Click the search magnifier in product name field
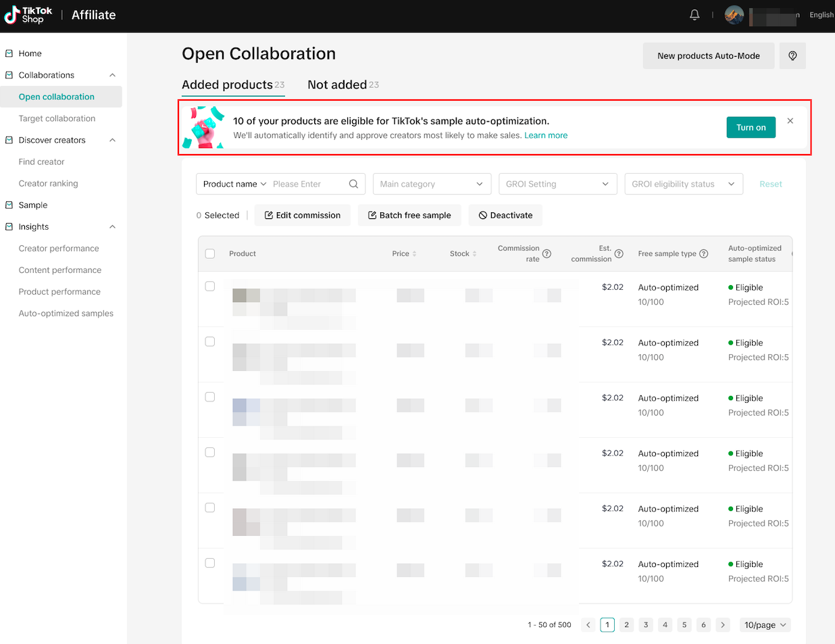This screenshot has width=835, height=644. 353,184
